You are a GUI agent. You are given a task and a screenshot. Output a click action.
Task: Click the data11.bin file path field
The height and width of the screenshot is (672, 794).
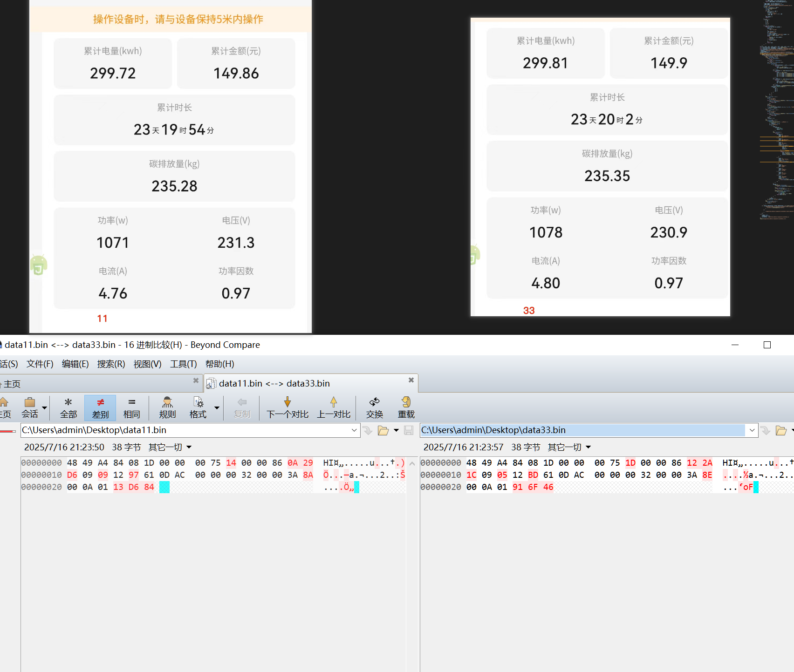click(x=185, y=430)
